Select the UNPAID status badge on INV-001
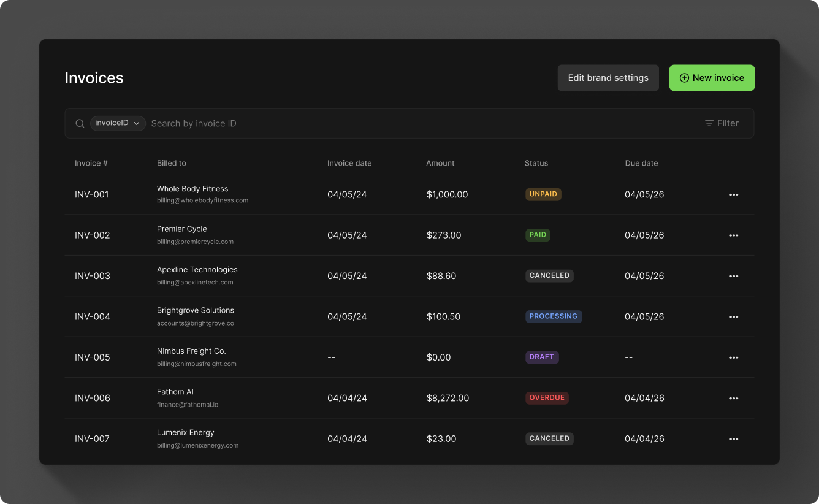The width and height of the screenshot is (819, 504). [543, 194]
